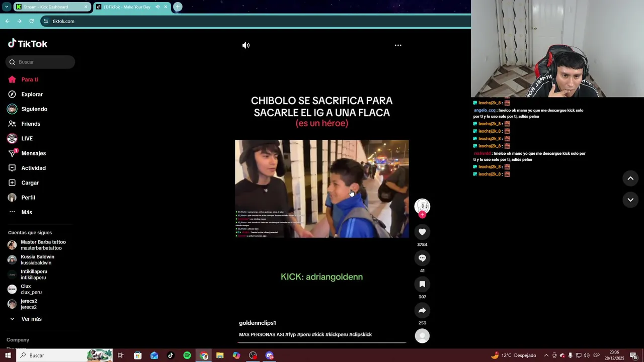The width and height of the screenshot is (644, 362).
Task: Launch TikTok app from taskbar
Action: (x=171, y=355)
